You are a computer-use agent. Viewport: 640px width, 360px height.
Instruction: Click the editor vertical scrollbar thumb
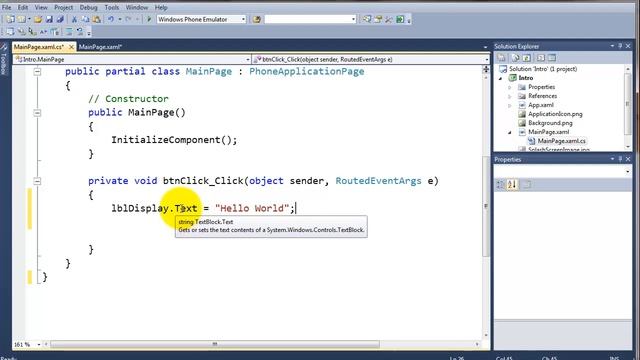click(x=486, y=206)
